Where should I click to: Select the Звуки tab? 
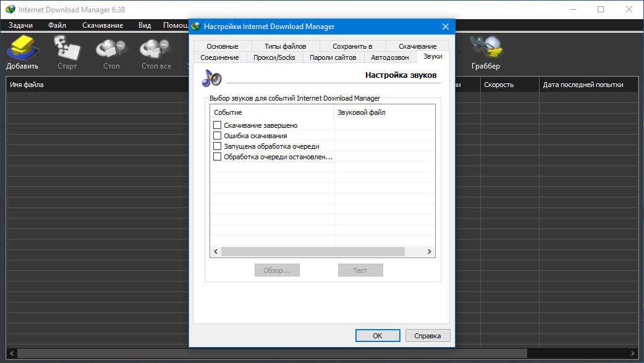pyautogui.click(x=433, y=57)
